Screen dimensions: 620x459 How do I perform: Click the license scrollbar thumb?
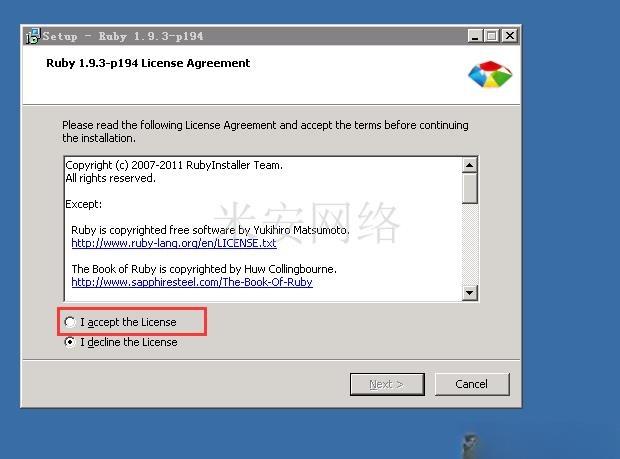pyautogui.click(x=469, y=189)
